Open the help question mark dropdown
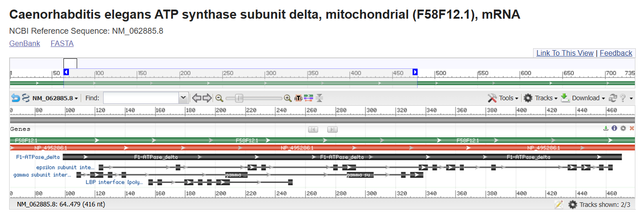 [x=626, y=98]
